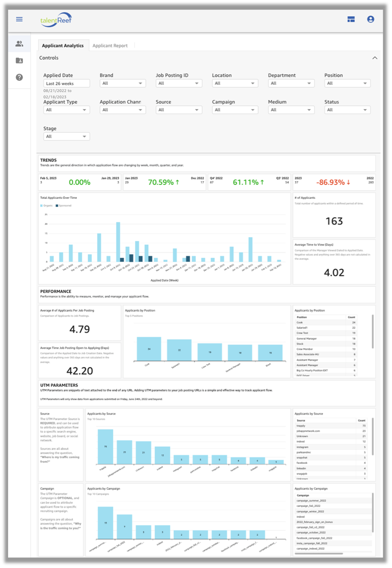The height and width of the screenshot is (568, 392).
Task: Expand the Location dropdown
Action: click(x=235, y=83)
